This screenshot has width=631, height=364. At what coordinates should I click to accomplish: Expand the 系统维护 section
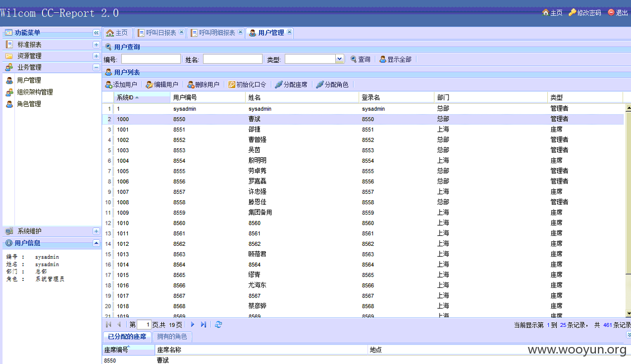tap(96, 231)
